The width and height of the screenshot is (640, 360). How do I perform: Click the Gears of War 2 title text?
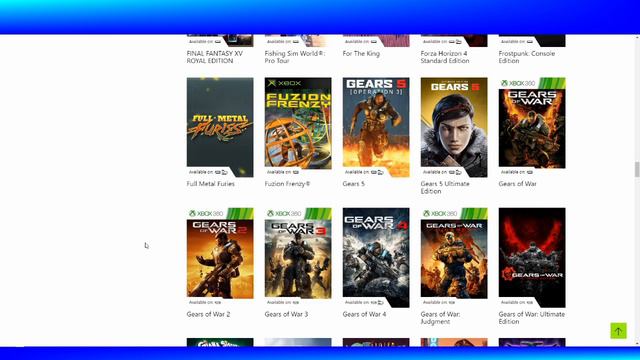tap(208, 314)
